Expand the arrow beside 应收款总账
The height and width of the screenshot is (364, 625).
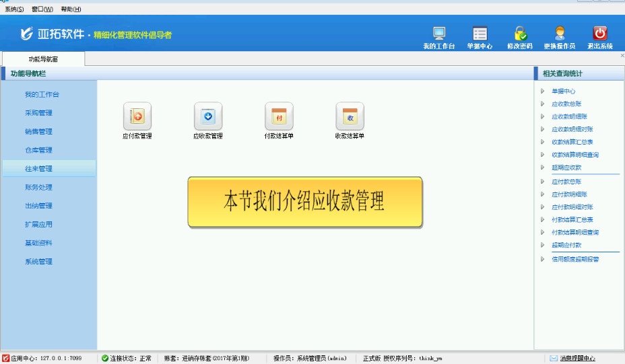(543, 104)
